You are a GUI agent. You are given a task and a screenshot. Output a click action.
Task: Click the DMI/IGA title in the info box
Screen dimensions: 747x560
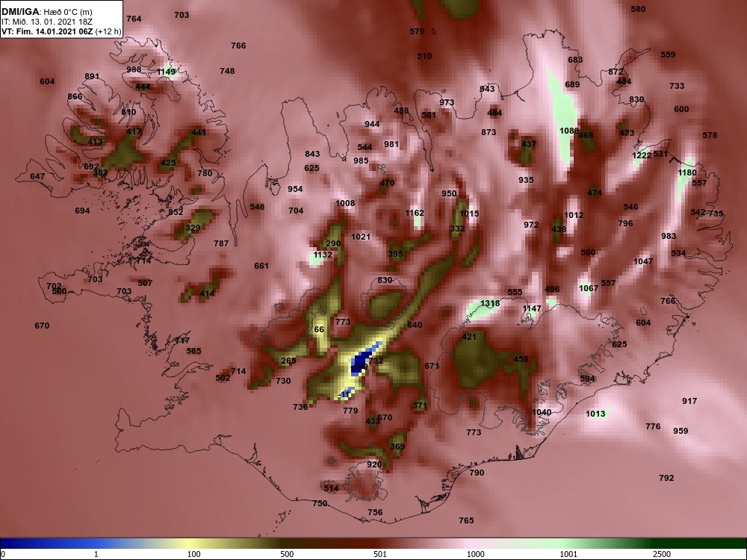(22, 12)
